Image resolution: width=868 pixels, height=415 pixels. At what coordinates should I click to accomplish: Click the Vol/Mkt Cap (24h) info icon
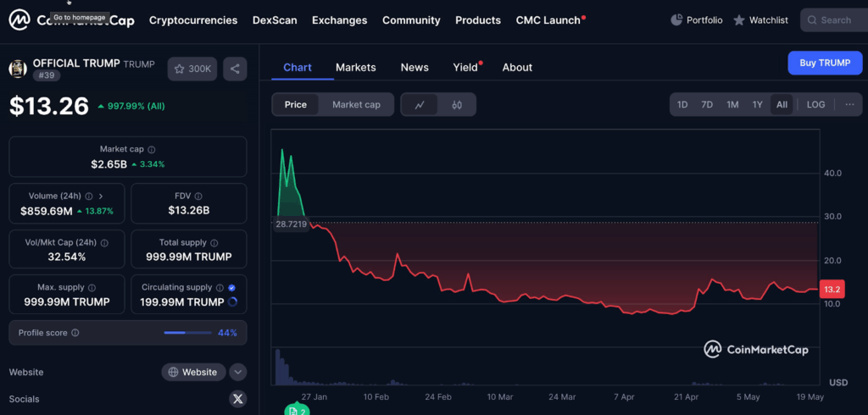(x=104, y=243)
